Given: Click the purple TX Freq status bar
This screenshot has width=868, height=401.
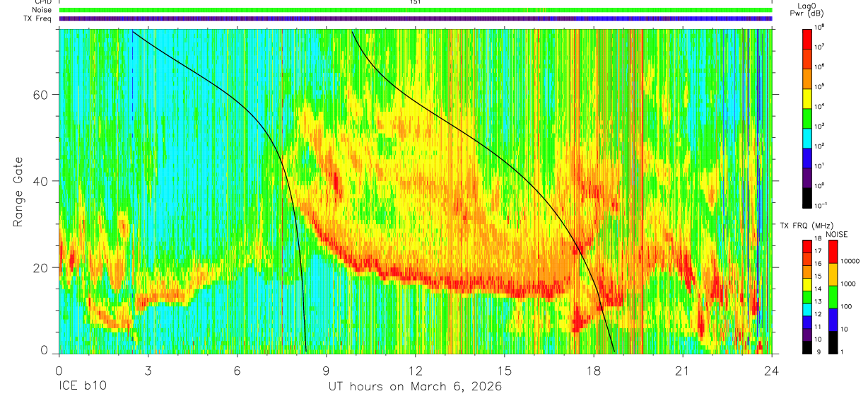Looking at the screenshot, I should (x=415, y=18).
